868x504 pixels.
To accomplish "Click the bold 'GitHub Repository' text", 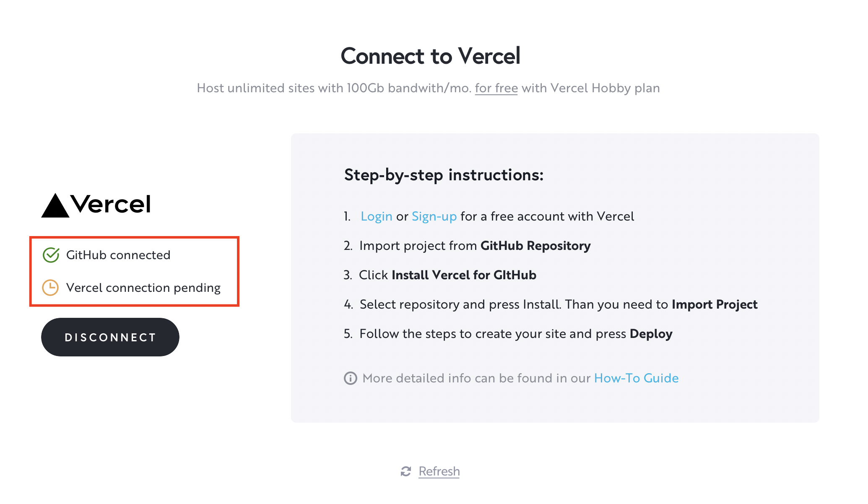I will [x=535, y=246].
